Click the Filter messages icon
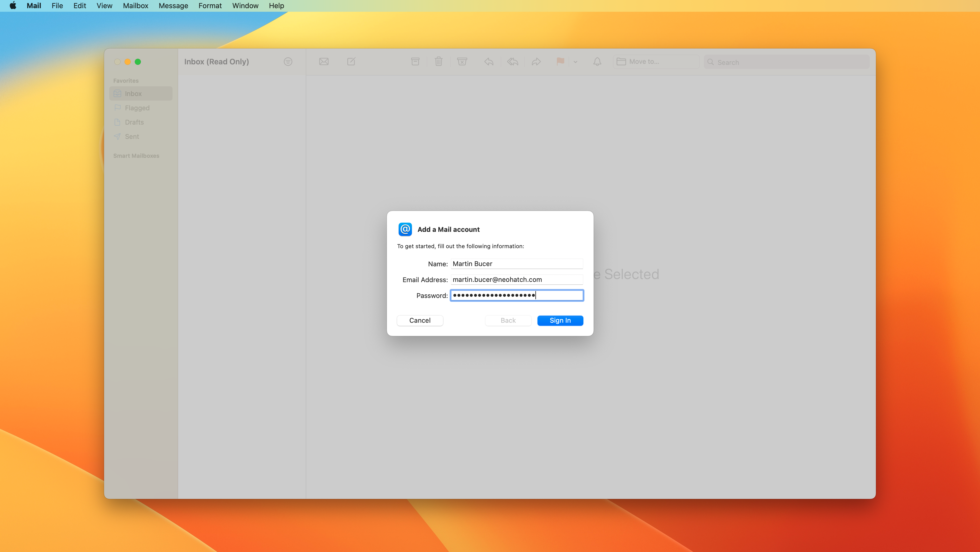 coord(288,62)
